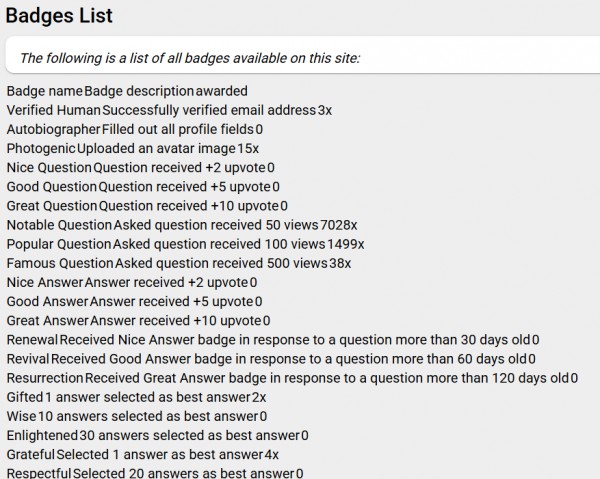Open the Notable Question badge
Viewport: 600px width, 479px height.
pos(59,225)
